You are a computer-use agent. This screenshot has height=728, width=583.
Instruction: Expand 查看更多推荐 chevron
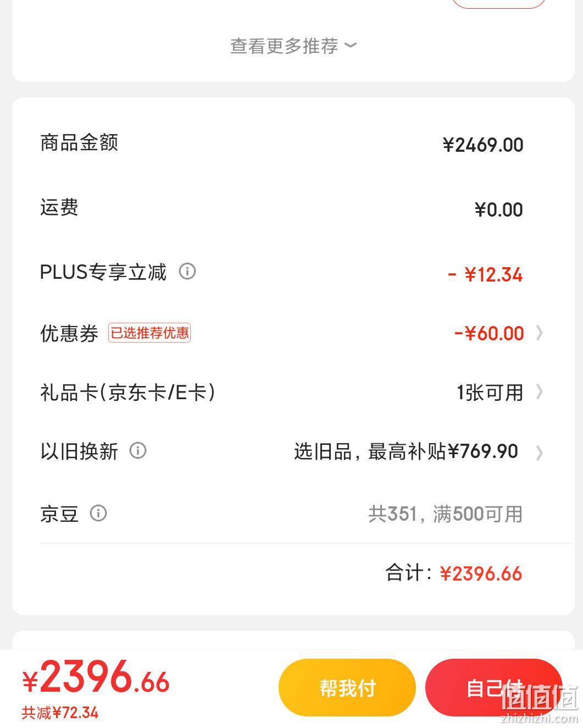pos(351,46)
